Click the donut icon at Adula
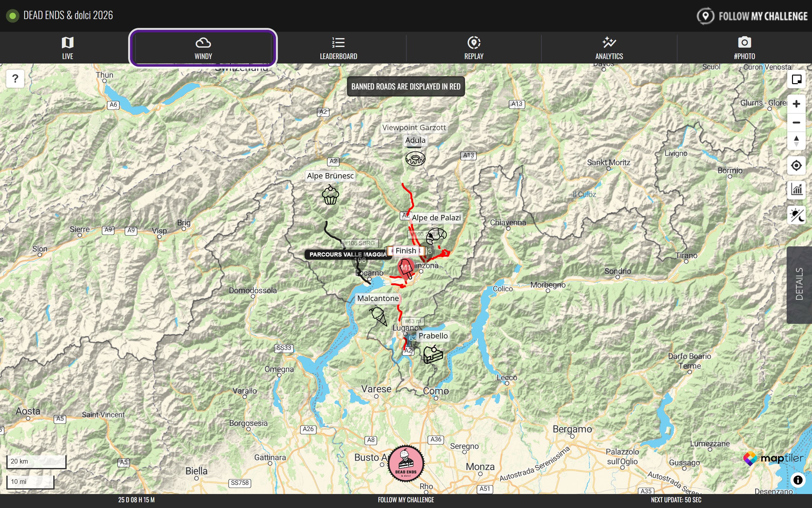The image size is (812, 508). [415, 158]
